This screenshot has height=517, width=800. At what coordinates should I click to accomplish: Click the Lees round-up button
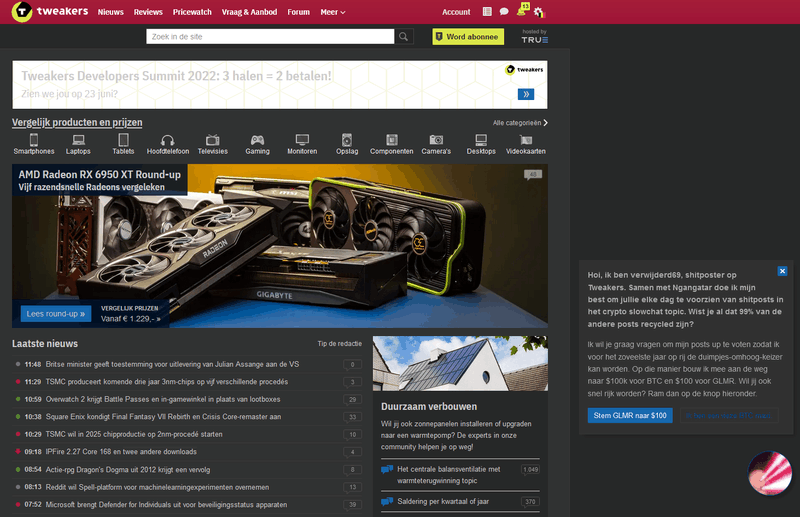(x=56, y=314)
